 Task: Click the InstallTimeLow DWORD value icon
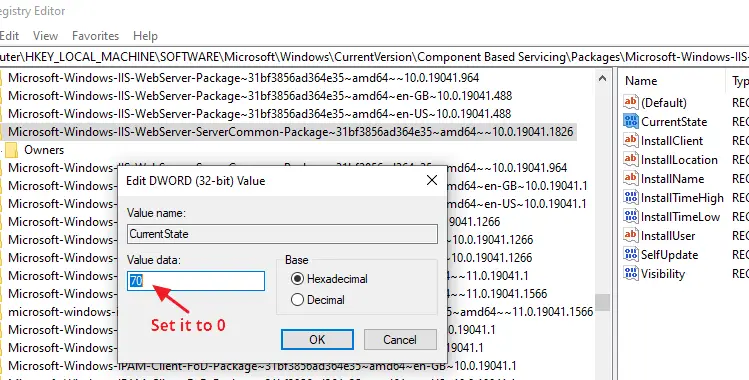point(631,216)
